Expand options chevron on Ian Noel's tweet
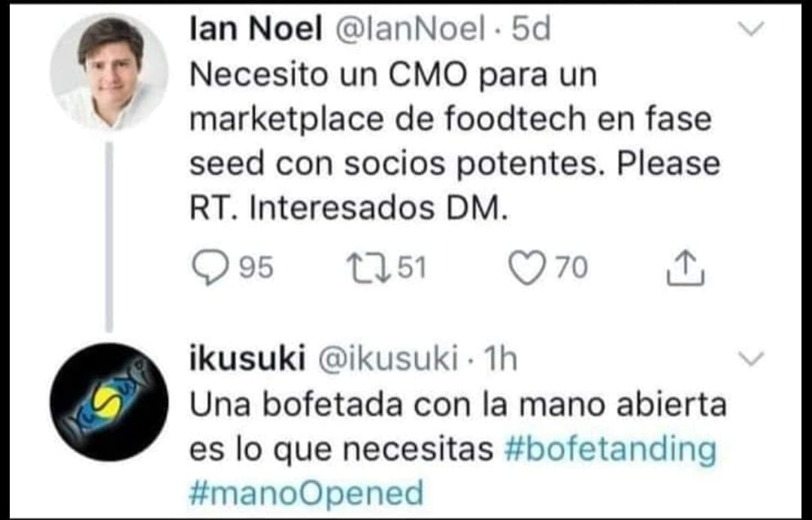The height and width of the screenshot is (520, 812). point(751,29)
